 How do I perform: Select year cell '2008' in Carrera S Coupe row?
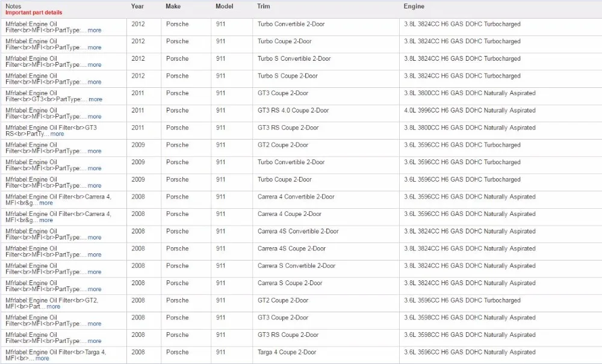[138, 283]
